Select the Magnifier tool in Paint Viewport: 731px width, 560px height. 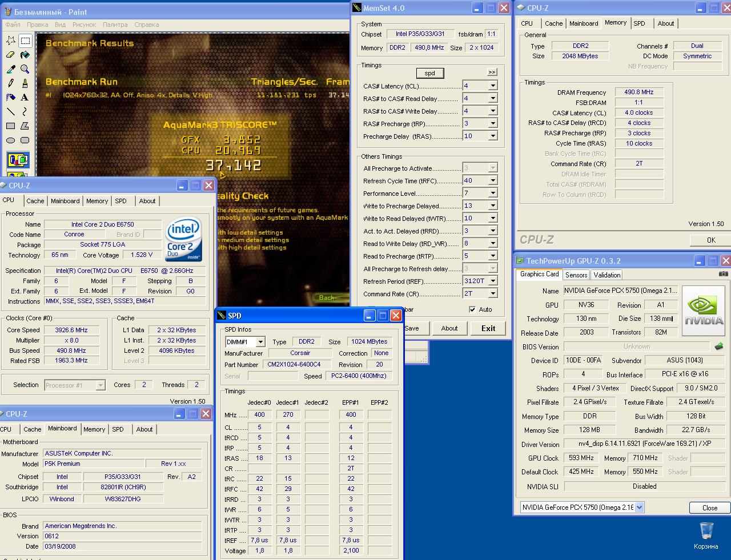[25, 69]
